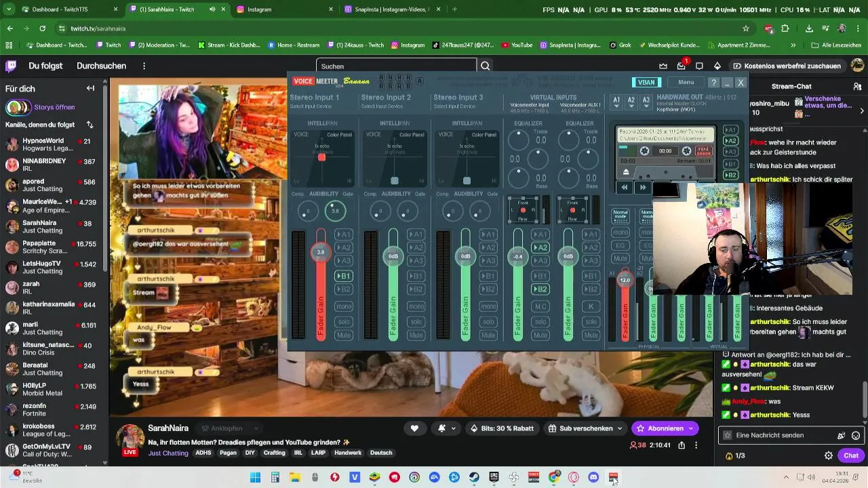
Task: Bookmark the page with the star icon
Action: (746, 28)
